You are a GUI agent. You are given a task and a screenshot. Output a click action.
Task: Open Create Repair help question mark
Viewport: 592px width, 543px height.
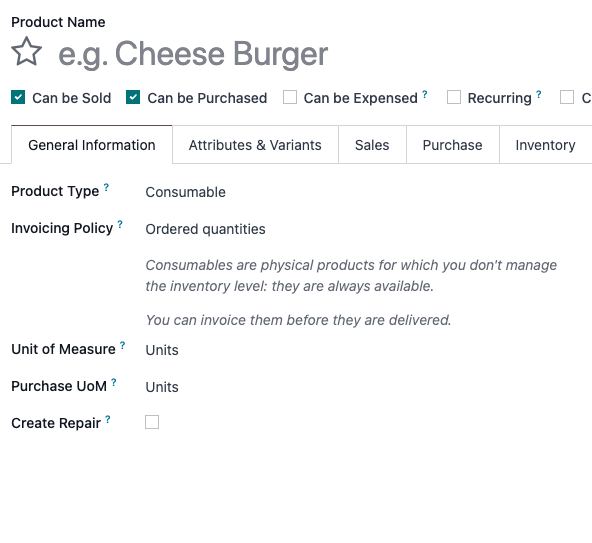[108, 419]
